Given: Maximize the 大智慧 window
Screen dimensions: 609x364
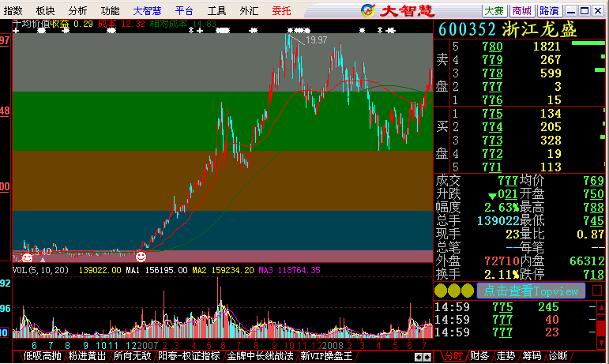Looking at the screenshot, I should tap(585, 11).
